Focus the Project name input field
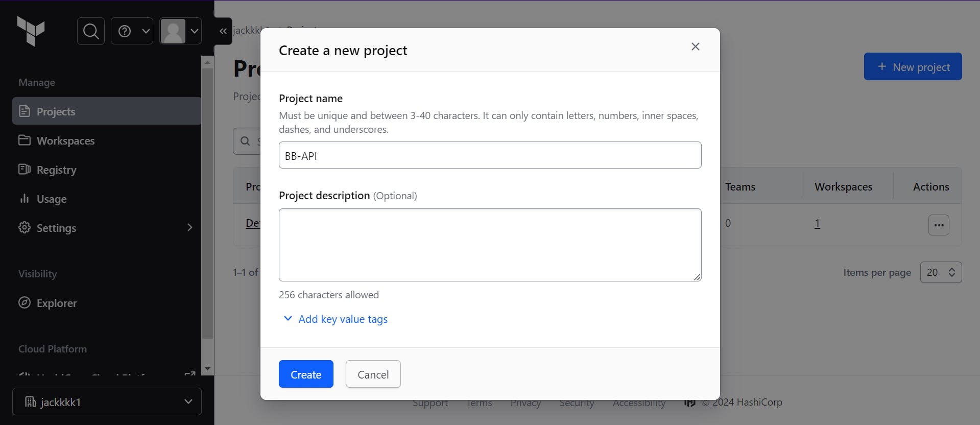 [490, 155]
